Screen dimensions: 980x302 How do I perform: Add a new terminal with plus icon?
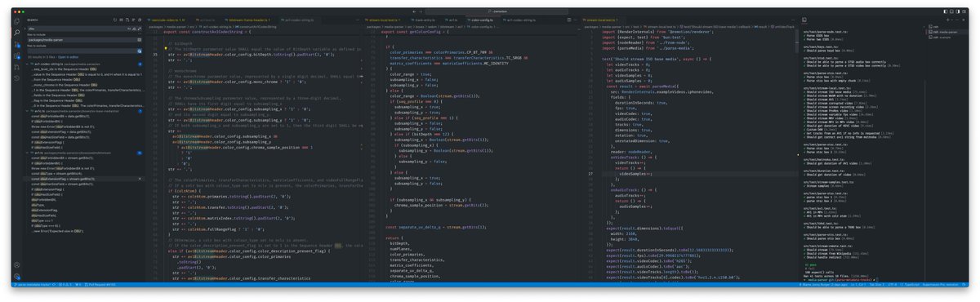947,20
